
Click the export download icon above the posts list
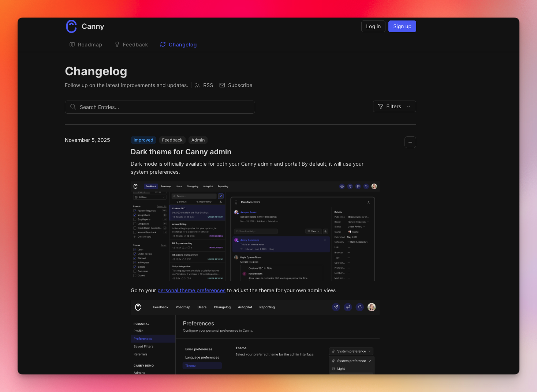tap(221, 202)
